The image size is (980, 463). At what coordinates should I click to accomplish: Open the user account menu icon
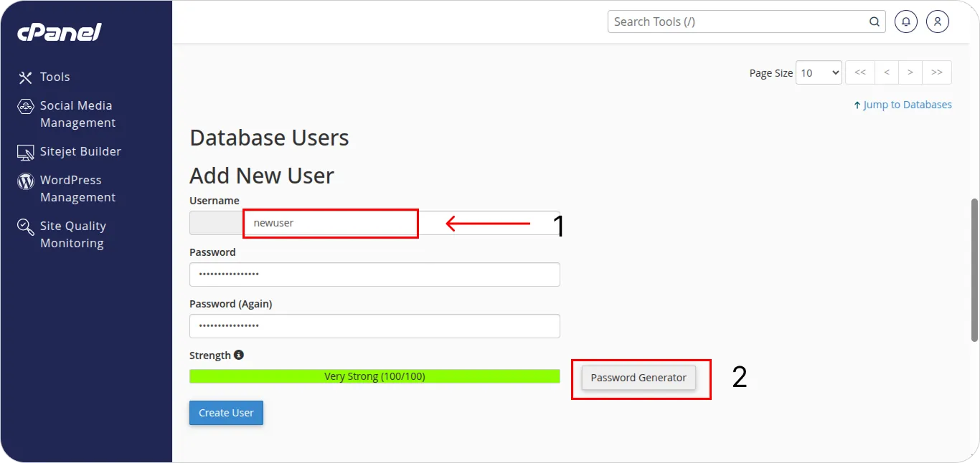pyautogui.click(x=938, y=22)
